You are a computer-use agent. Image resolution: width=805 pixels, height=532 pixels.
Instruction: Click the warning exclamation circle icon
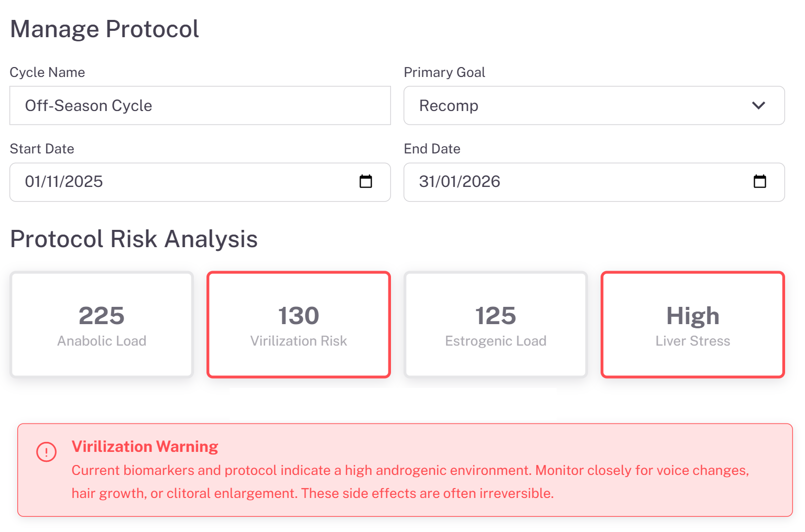pyautogui.click(x=46, y=451)
